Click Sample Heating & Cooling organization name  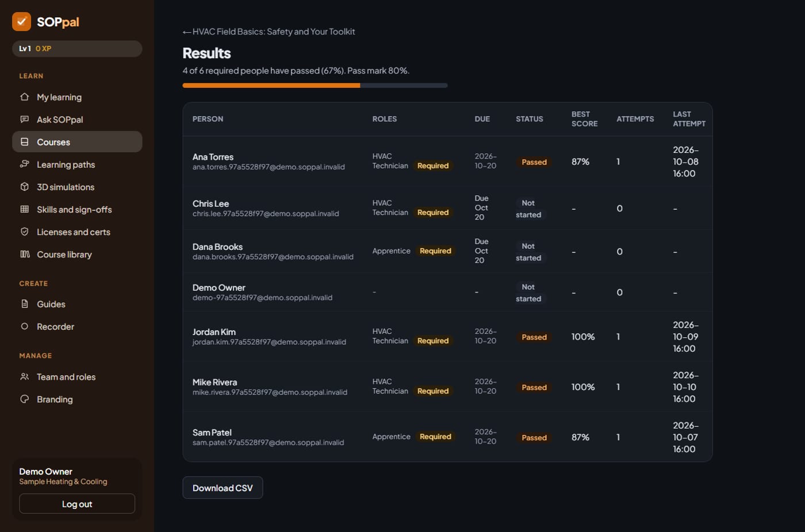pyautogui.click(x=63, y=481)
